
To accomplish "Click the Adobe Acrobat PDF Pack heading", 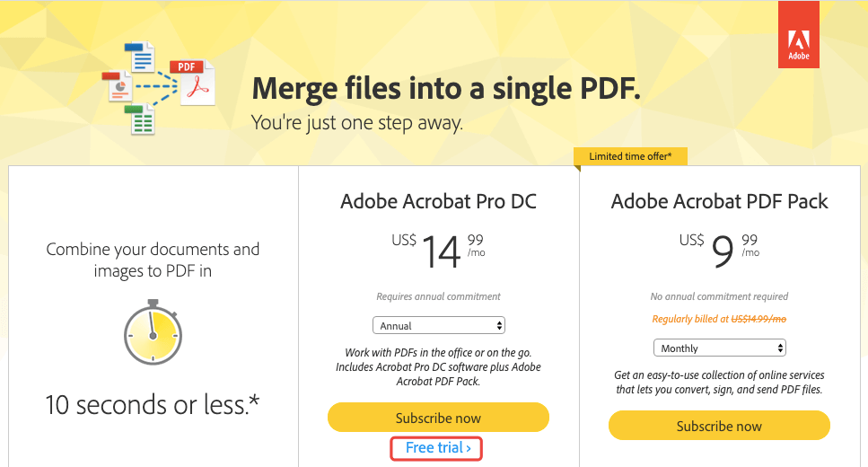I will [719, 200].
